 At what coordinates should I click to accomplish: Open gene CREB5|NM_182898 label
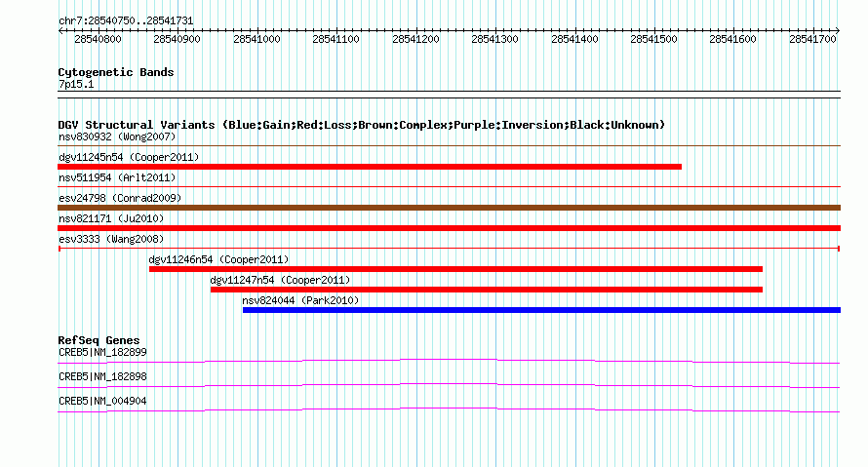pos(102,376)
